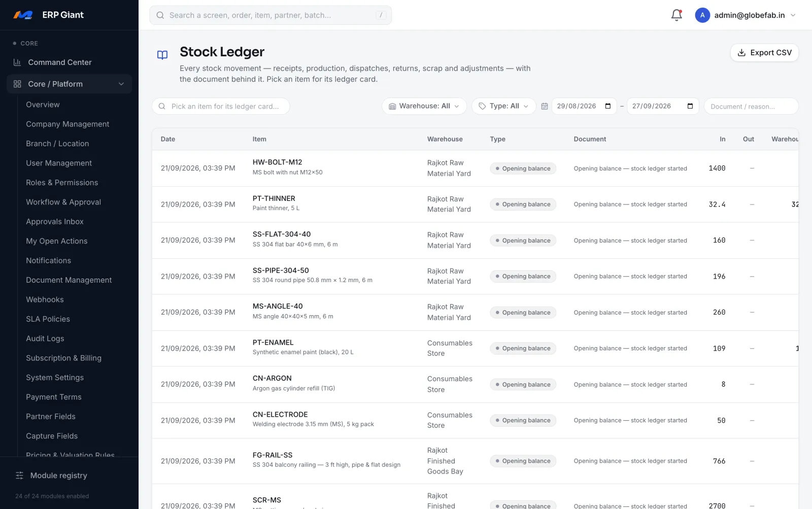Image resolution: width=812 pixels, height=509 pixels.
Task: Click the calendar icon before date range
Action: click(545, 107)
